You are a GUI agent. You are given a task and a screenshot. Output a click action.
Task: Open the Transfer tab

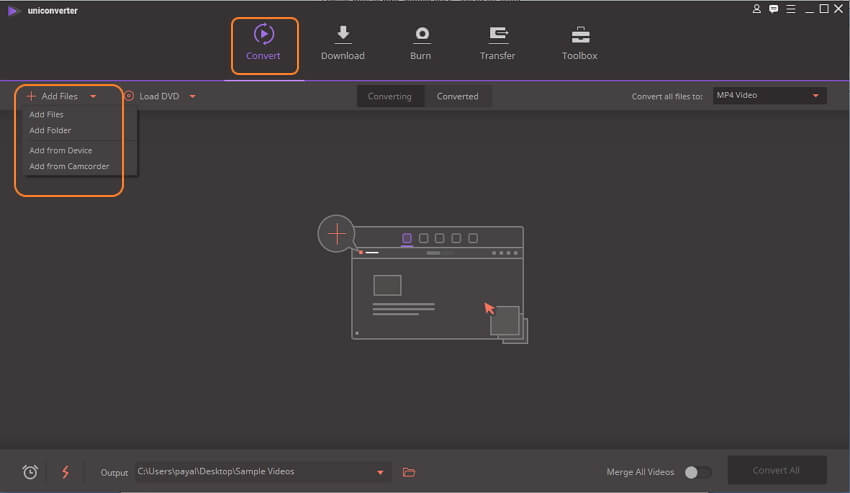497,43
